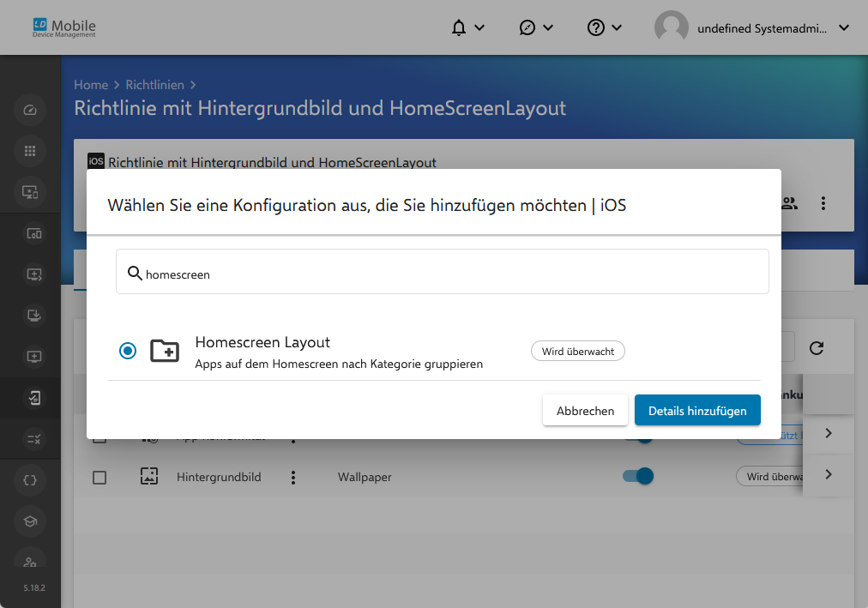The width and height of the screenshot is (868, 608).
Task: Refresh the configuration list
Action: 817,348
